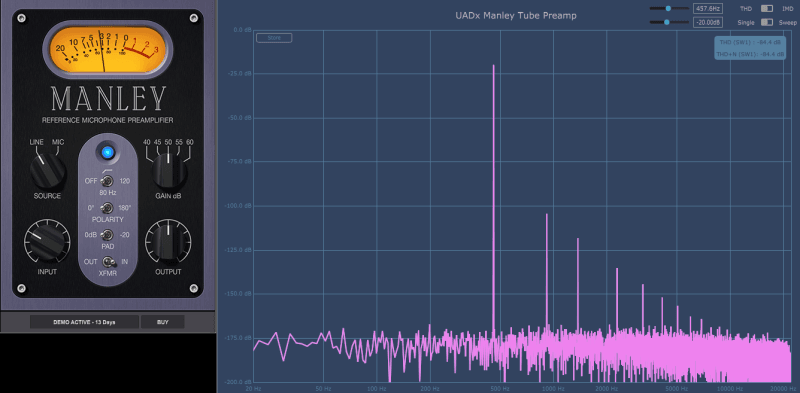This screenshot has height=393, width=800.
Task: Toggle the PAD 0dB/-20 switch
Action: (x=107, y=235)
